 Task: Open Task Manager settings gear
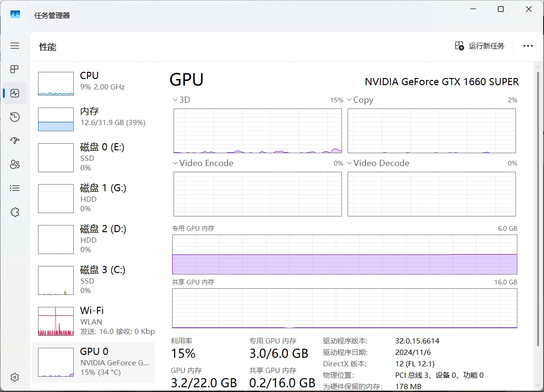pyautogui.click(x=15, y=377)
